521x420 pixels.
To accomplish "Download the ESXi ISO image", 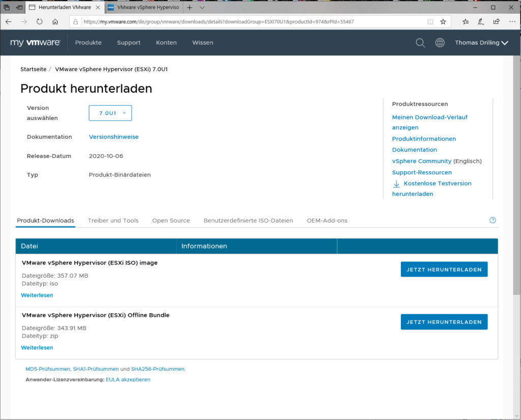I will 444,269.
